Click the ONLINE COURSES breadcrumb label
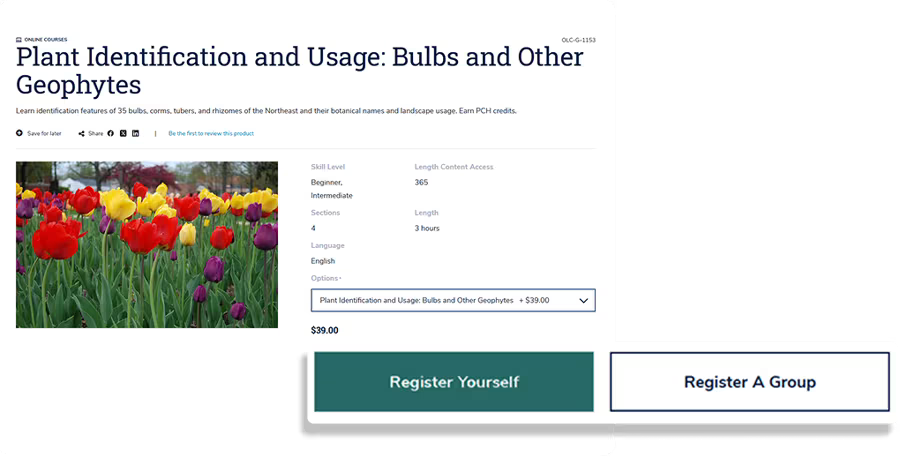900x457 pixels. point(45,40)
